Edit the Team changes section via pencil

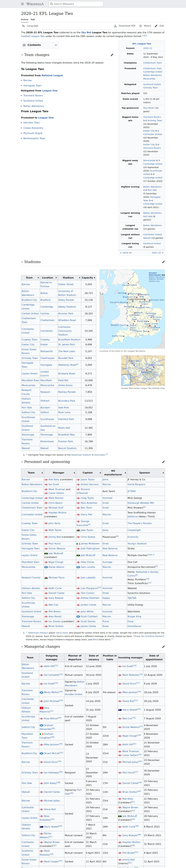tap(112, 55)
